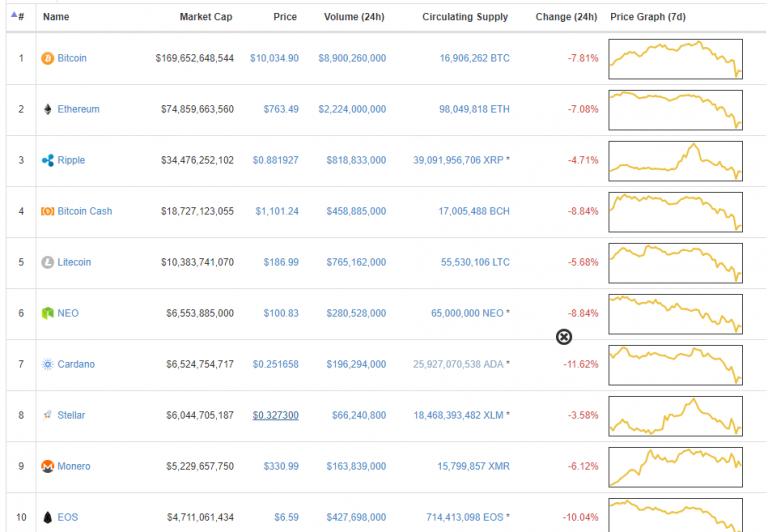Sort by Change (24h) column header
This screenshot has height=532, width=768.
click(567, 17)
